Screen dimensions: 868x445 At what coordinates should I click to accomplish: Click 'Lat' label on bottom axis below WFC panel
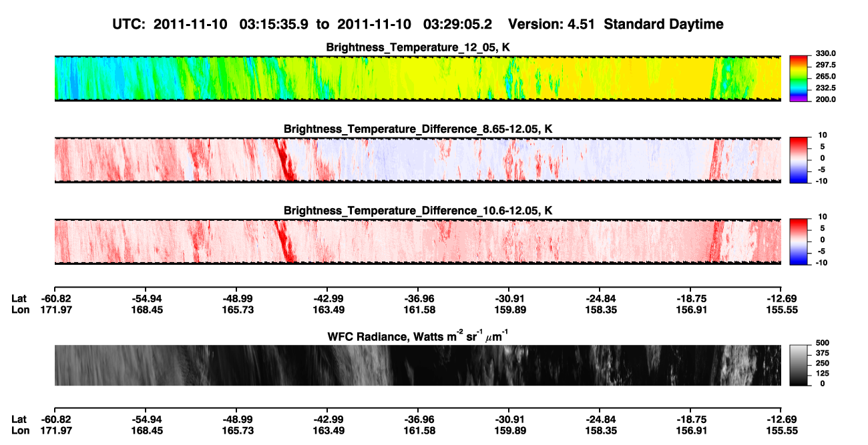click(19, 419)
